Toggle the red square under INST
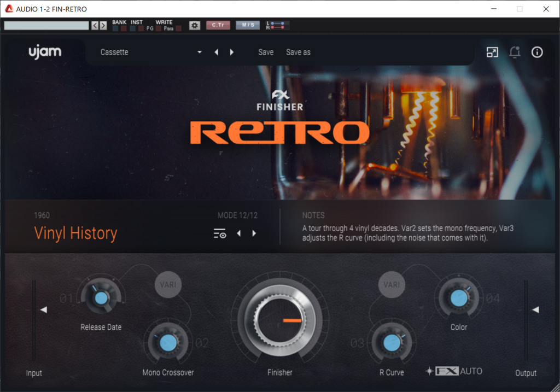Screen dimensions: 560x392 coord(141,28)
